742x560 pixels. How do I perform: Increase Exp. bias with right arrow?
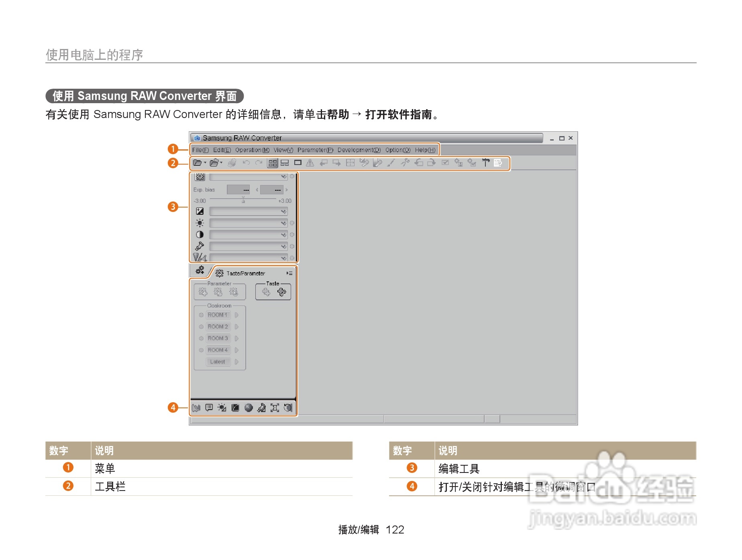pos(287,189)
